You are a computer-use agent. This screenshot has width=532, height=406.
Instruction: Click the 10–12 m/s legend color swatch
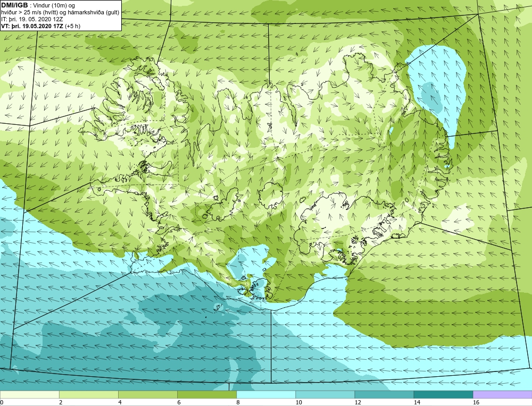(x=325, y=394)
